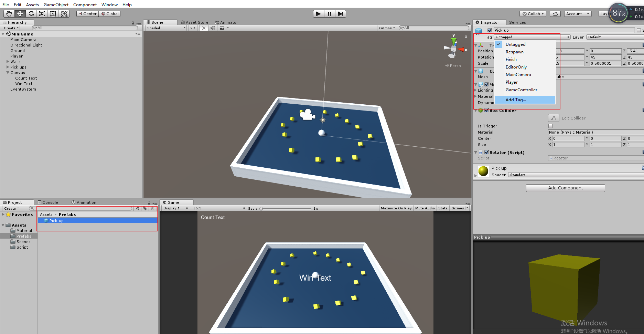
Task: Open the Scripts folder in Assets
Action: (22, 247)
